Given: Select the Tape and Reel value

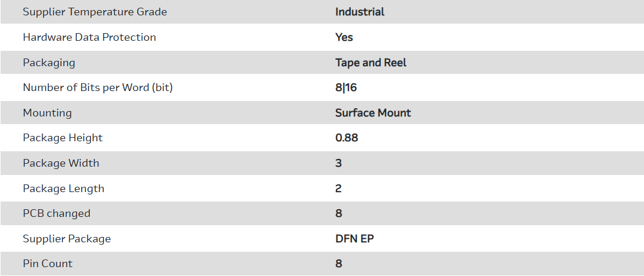Looking at the screenshot, I should point(371,63).
